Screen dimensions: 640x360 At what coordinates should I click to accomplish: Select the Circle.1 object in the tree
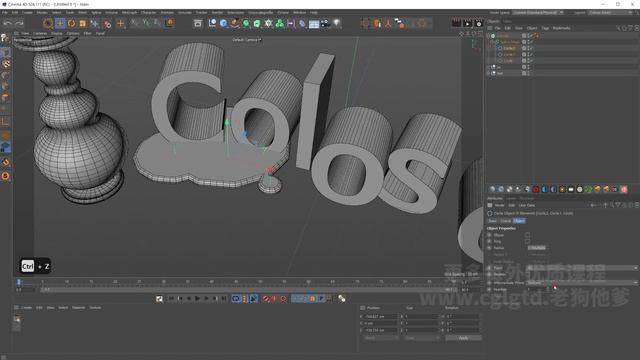[x=509, y=54]
